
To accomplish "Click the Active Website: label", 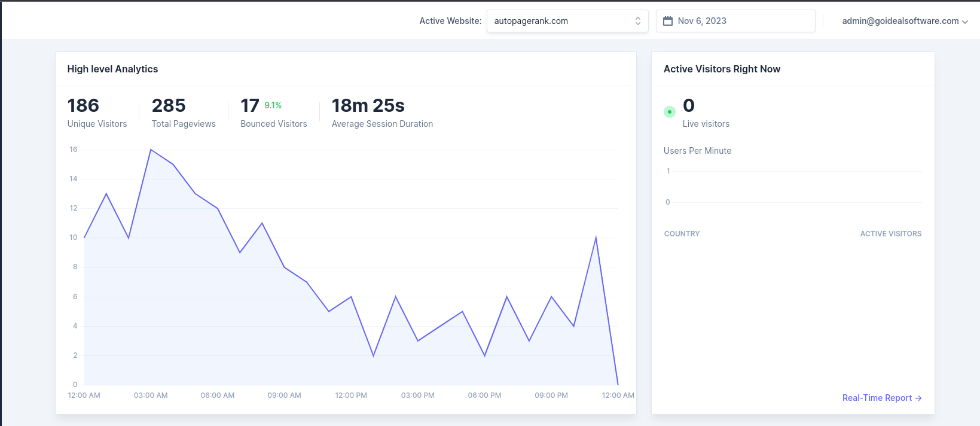I will coord(450,21).
